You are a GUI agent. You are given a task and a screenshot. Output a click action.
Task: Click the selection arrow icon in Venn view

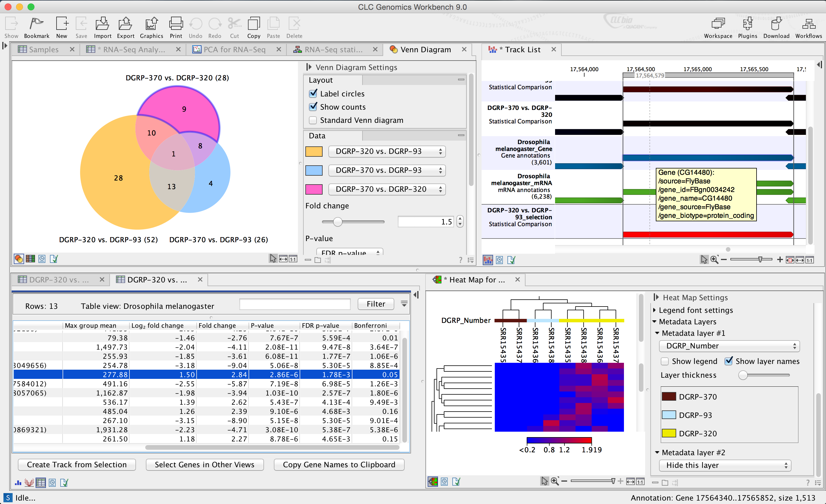(x=273, y=259)
